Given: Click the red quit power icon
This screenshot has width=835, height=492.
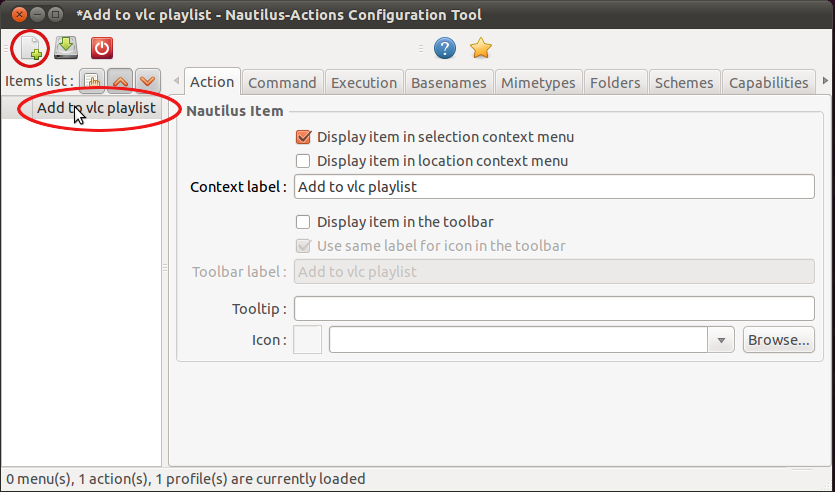Looking at the screenshot, I should click(x=101, y=47).
